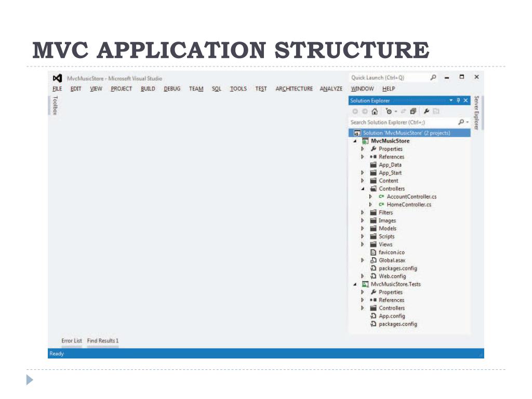
Task: Collapse the MvcMusicStore.Tests project node
Action: click(355, 284)
